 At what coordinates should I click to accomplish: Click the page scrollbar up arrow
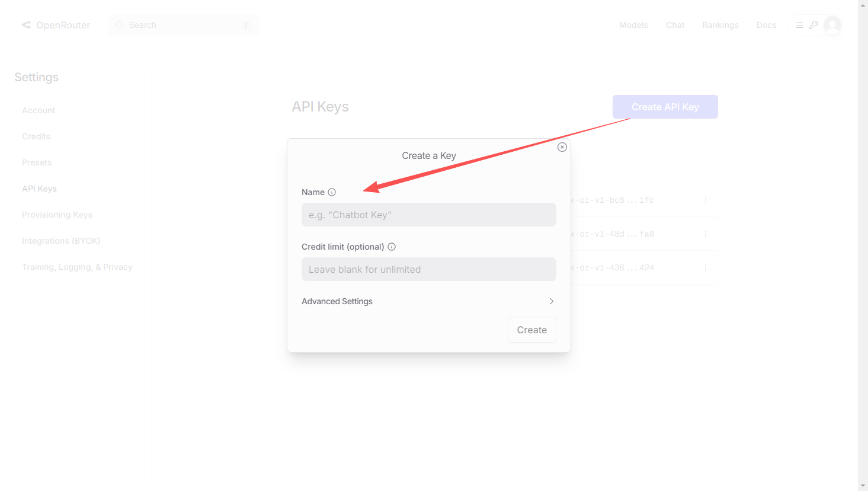pos(863,5)
